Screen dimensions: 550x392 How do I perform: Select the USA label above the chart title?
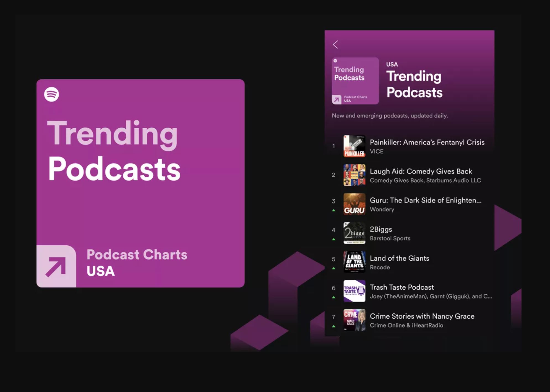(x=392, y=64)
